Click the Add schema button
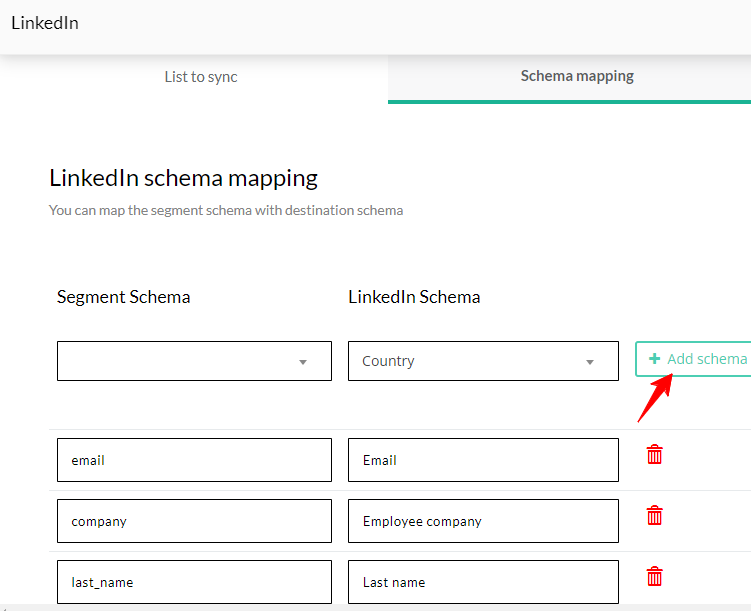The width and height of the screenshot is (751, 611). pyautogui.click(x=694, y=359)
